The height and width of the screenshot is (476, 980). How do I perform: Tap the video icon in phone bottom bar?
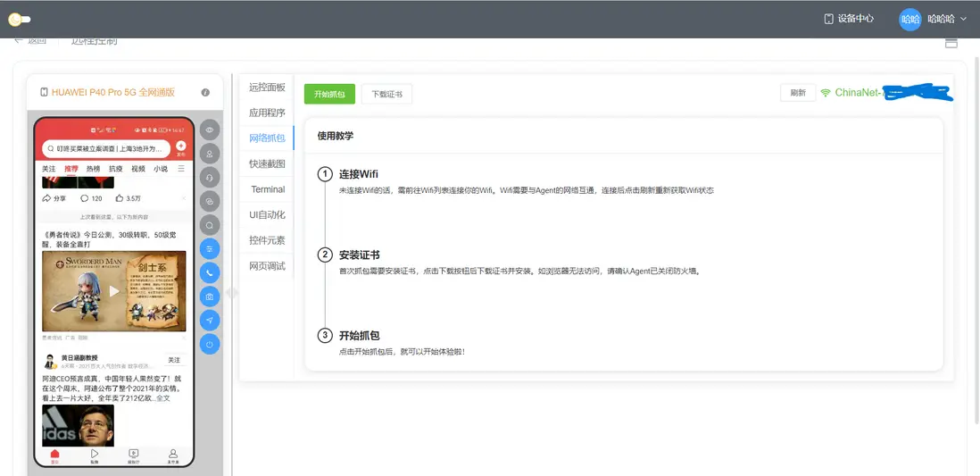tap(95, 455)
